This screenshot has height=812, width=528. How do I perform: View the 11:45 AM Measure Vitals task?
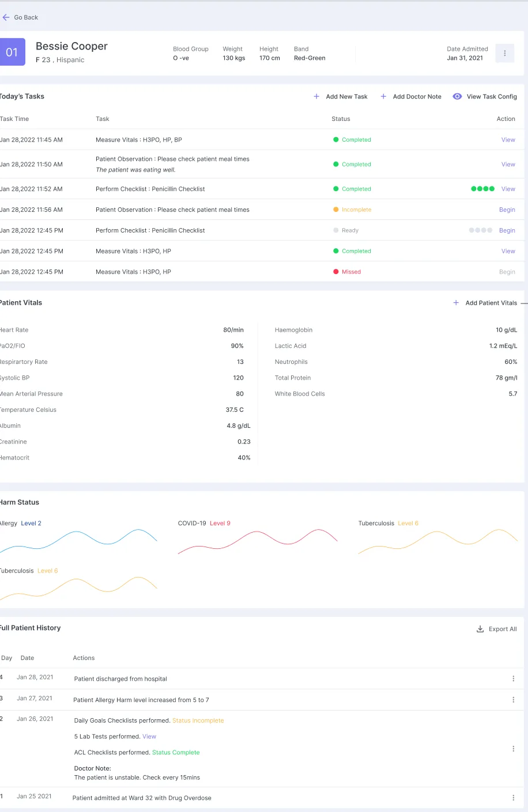508,140
